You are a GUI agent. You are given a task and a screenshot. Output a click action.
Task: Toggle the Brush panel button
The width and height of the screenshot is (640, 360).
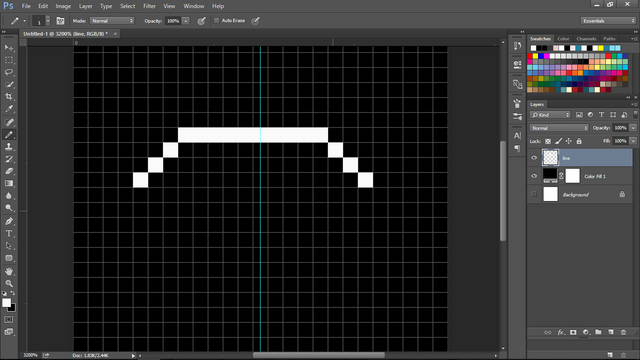click(60, 21)
